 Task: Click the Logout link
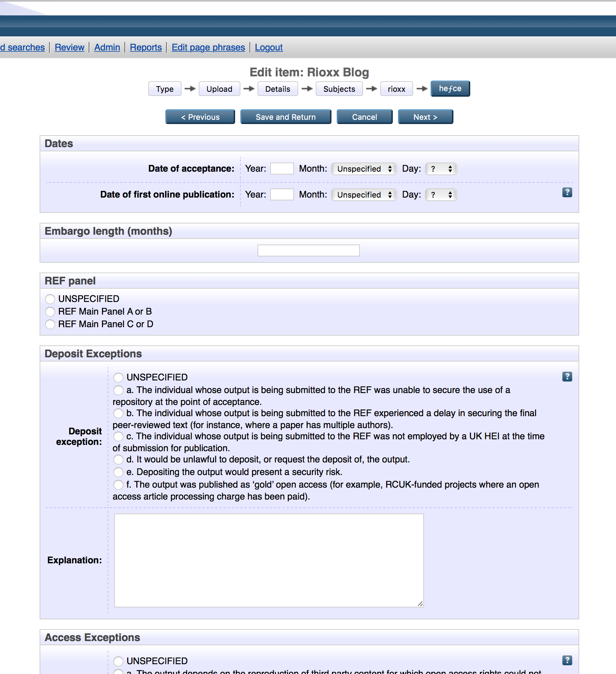point(268,47)
